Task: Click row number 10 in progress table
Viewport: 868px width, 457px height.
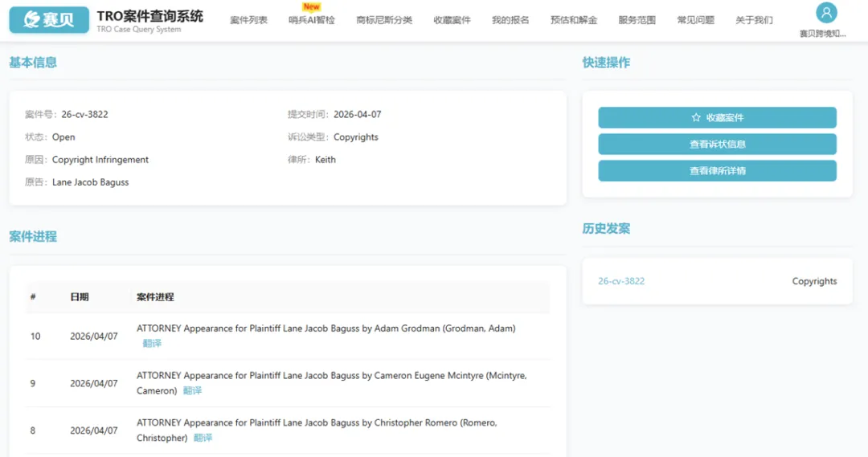Action: tap(35, 337)
